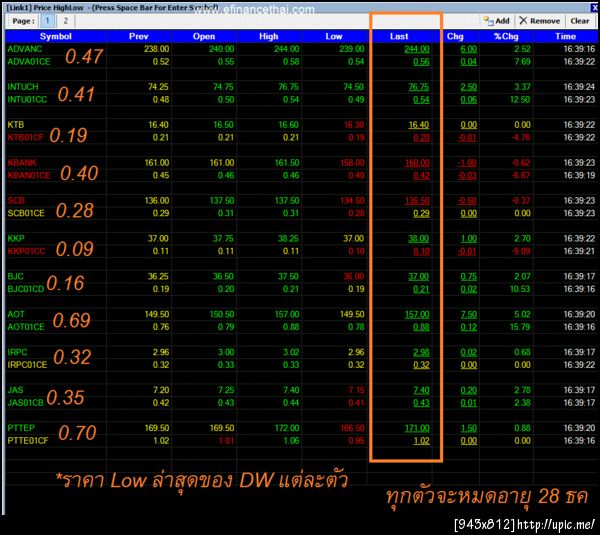Click PTTEP last price 171.00

coord(417,428)
